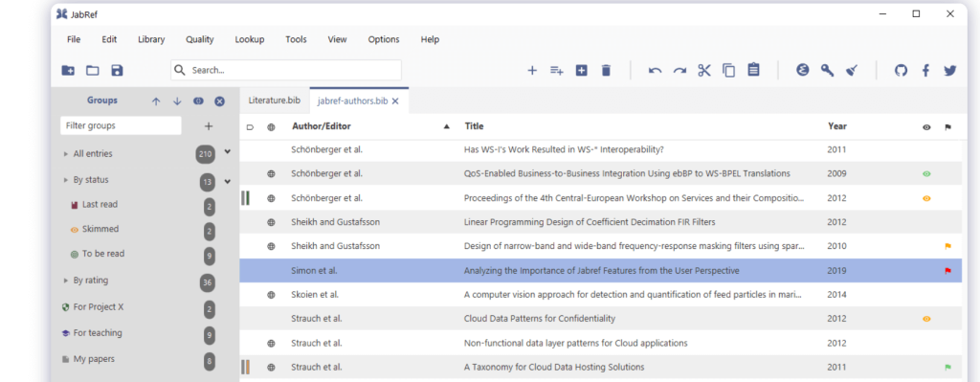Clean up entries with the broom icon
The height and width of the screenshot is (382, 980).
tap(851, 71)
